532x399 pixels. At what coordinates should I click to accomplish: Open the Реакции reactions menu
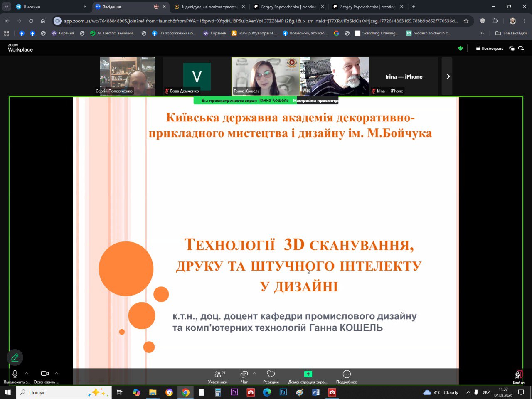pyautogui.click(x=271, y=377)
